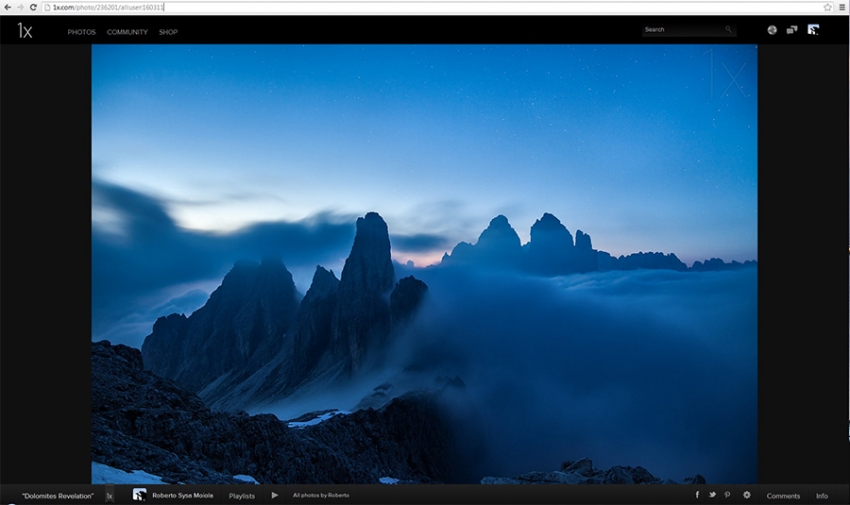Click the "Dolomites Revelation" title
The height and width of the screenshot is (505, 850).
[x=58, y=496]
